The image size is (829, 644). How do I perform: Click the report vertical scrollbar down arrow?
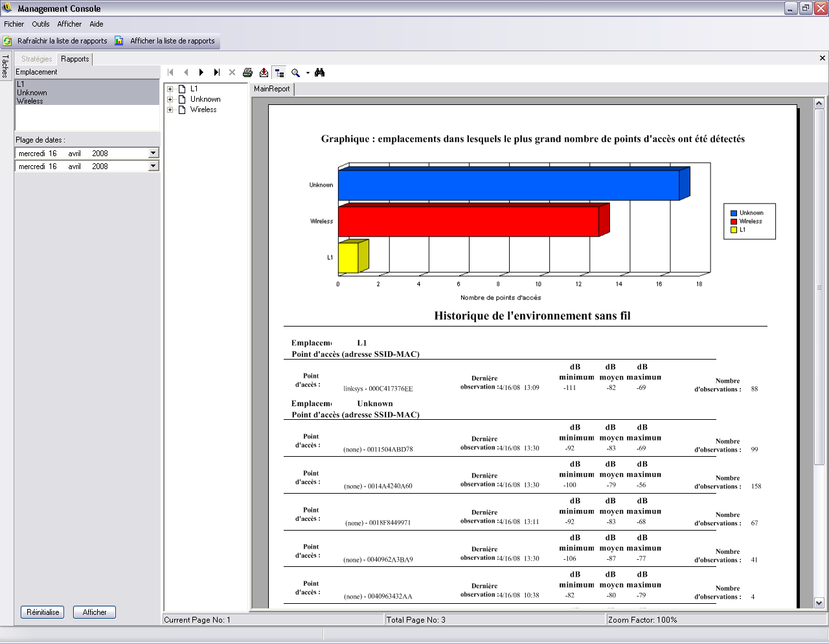(819, 603)
